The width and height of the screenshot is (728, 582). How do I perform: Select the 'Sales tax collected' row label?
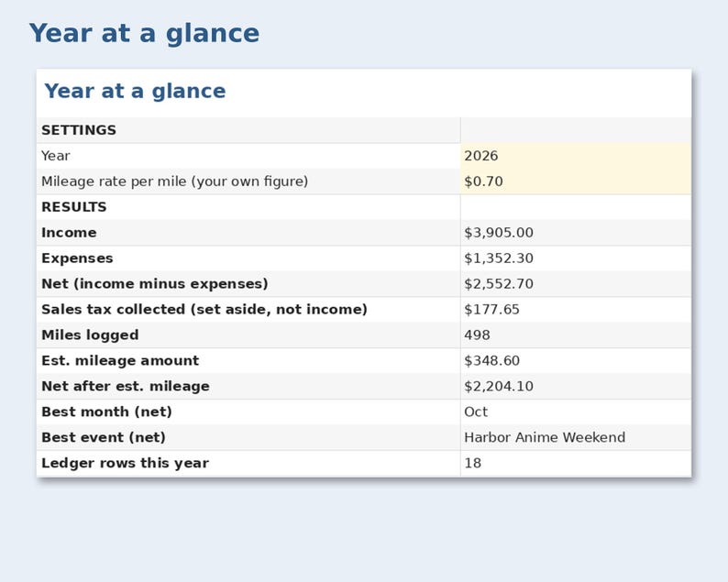204,309
